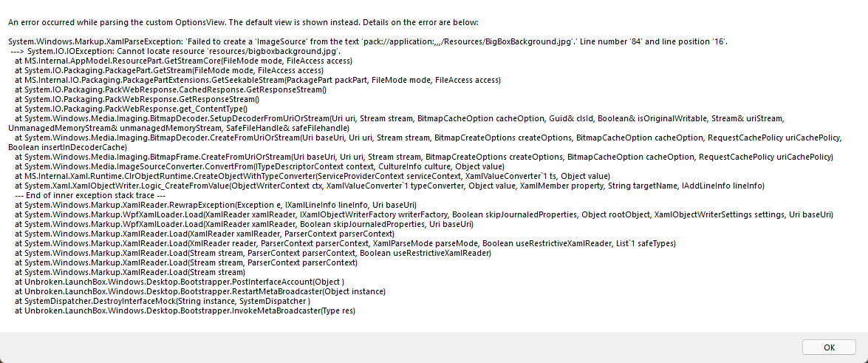Click the PackagePart.GetStream stack trace line

(169, 70)
